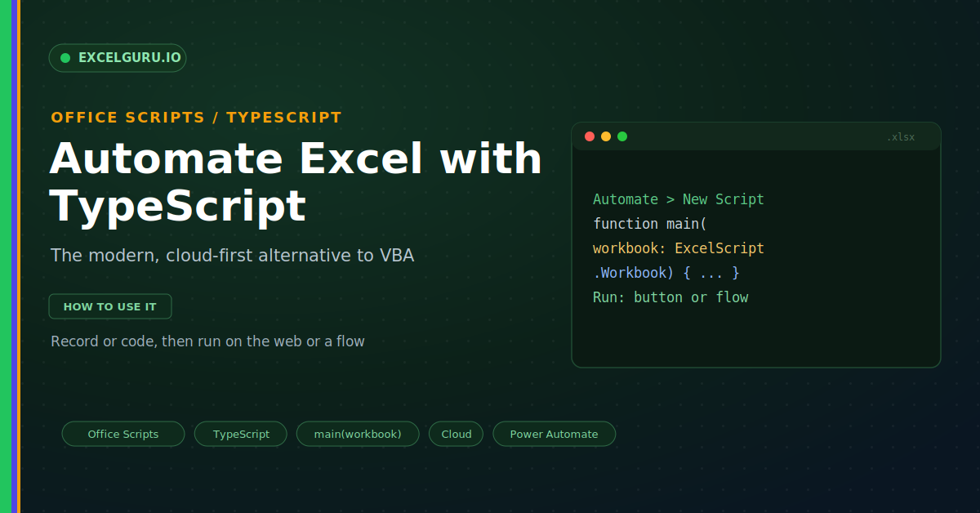The image size is (980, 513).
Task: Click the "Automate Excel with TypeScript" title
Action: [x=296, y=181]
